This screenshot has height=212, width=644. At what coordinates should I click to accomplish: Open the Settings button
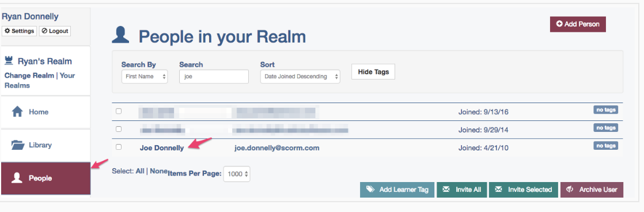click(20, 31)
